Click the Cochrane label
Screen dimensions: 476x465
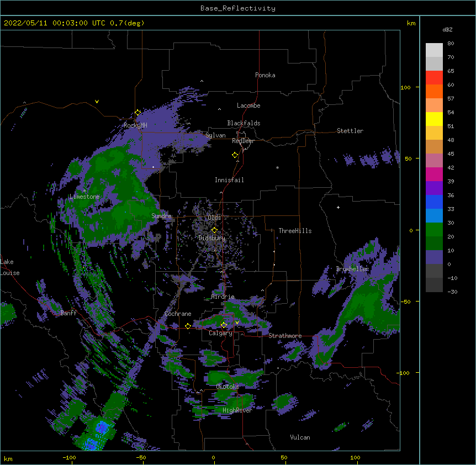(178, 314)
